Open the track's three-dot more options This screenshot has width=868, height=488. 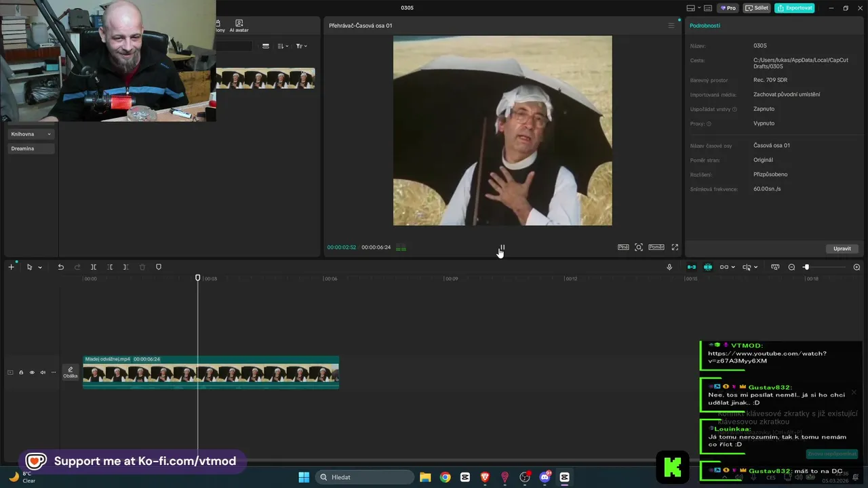(54, 372)
